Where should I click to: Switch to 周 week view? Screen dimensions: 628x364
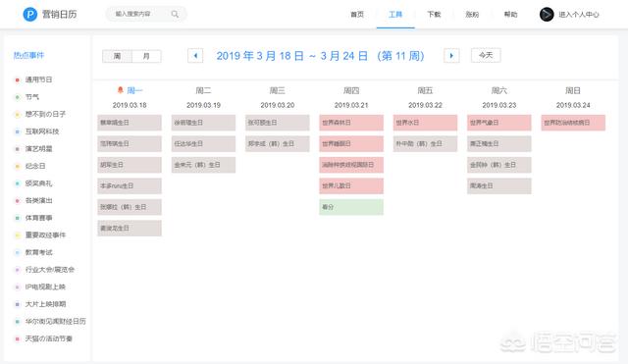[x=117, y=56]
